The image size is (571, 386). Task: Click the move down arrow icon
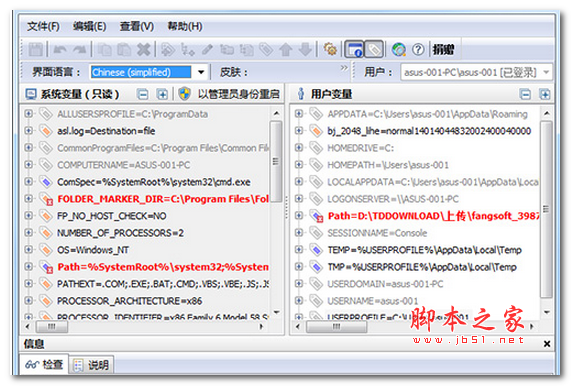(305, 49)
